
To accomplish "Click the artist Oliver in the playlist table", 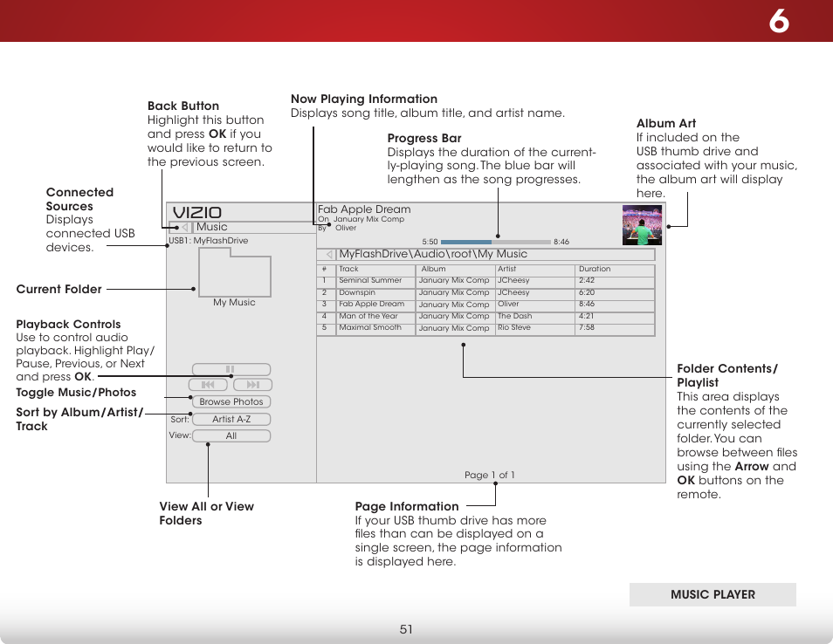I will pyautogui.click(x=508, y=305).
